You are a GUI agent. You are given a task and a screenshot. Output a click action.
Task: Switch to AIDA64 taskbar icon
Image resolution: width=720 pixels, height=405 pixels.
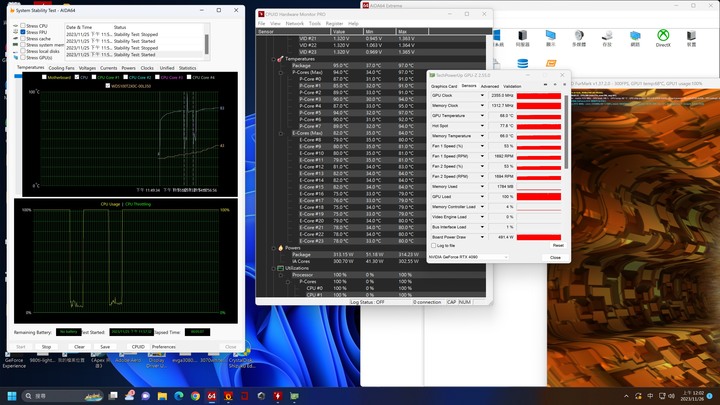click(212, 396)
